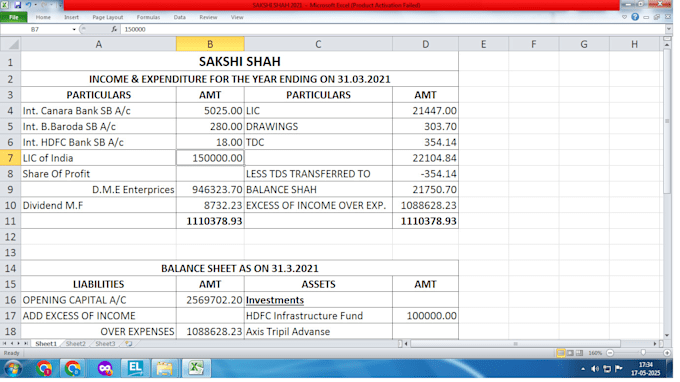This screenshot has width=680, height=382.
Task: Select cell with 'Int. Canara Bank SB A/c'
Action: tap(99, 111)
